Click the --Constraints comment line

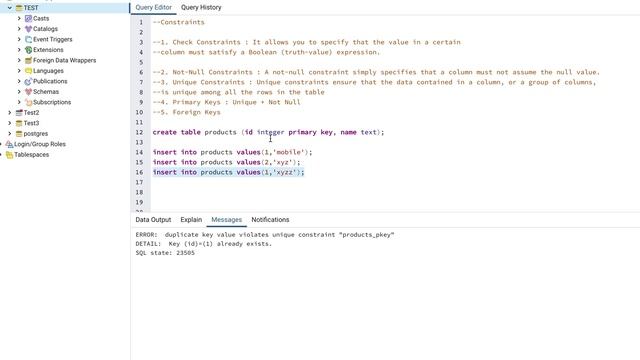pyautogui.click(x=178, y=22)
